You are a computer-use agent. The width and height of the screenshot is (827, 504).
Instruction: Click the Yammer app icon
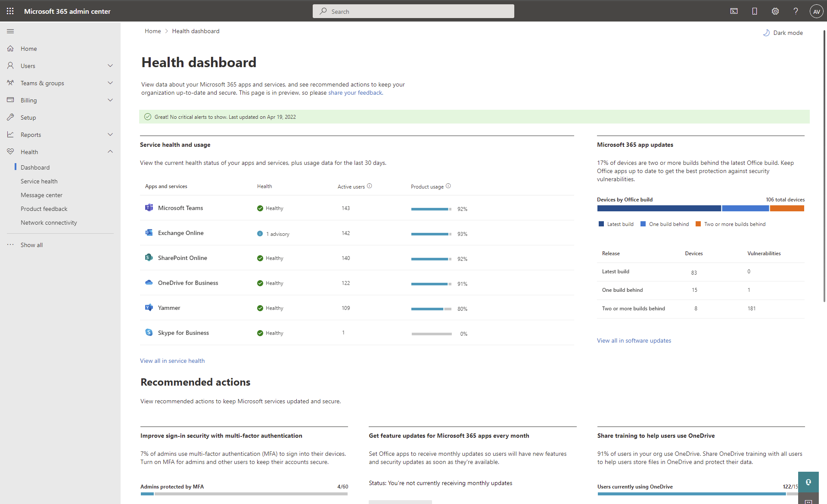149,307
